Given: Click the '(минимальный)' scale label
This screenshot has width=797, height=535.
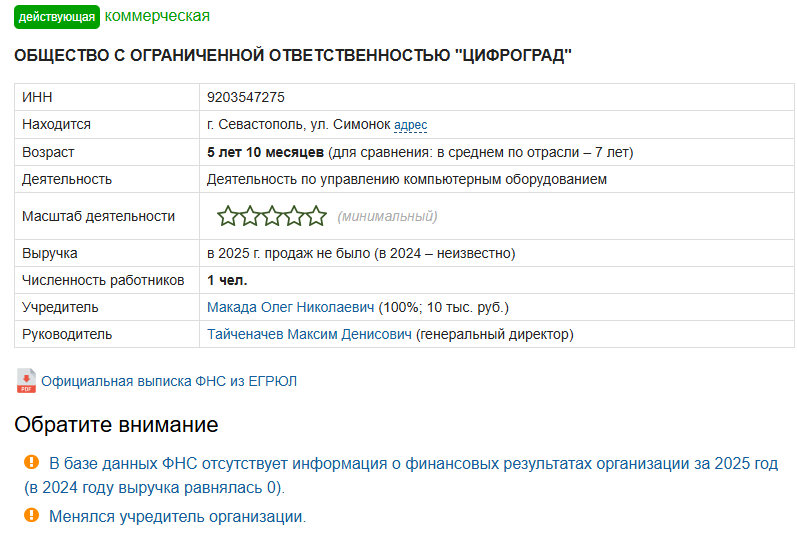Looking at the screenshot, I should [387, 216].
